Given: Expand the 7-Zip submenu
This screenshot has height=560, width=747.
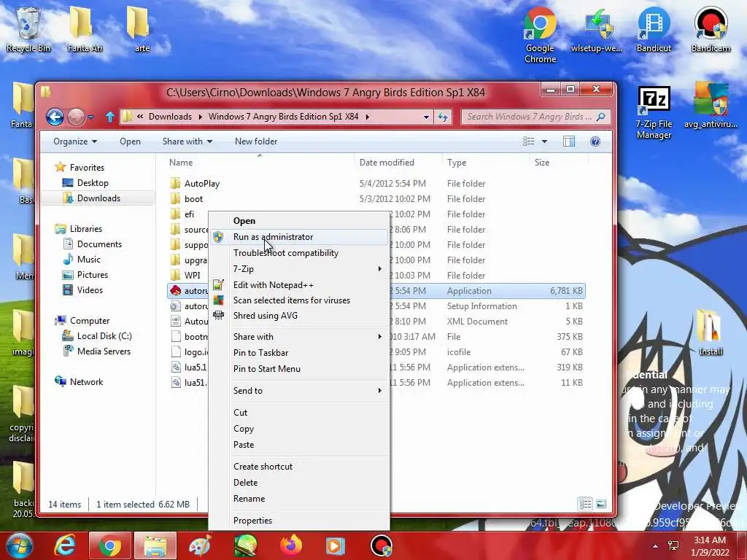Looking at the screenshot, I should (299, 269).
